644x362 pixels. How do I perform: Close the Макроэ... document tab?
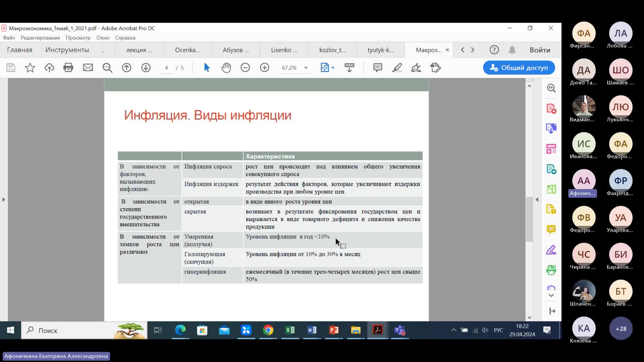(447, 50)
